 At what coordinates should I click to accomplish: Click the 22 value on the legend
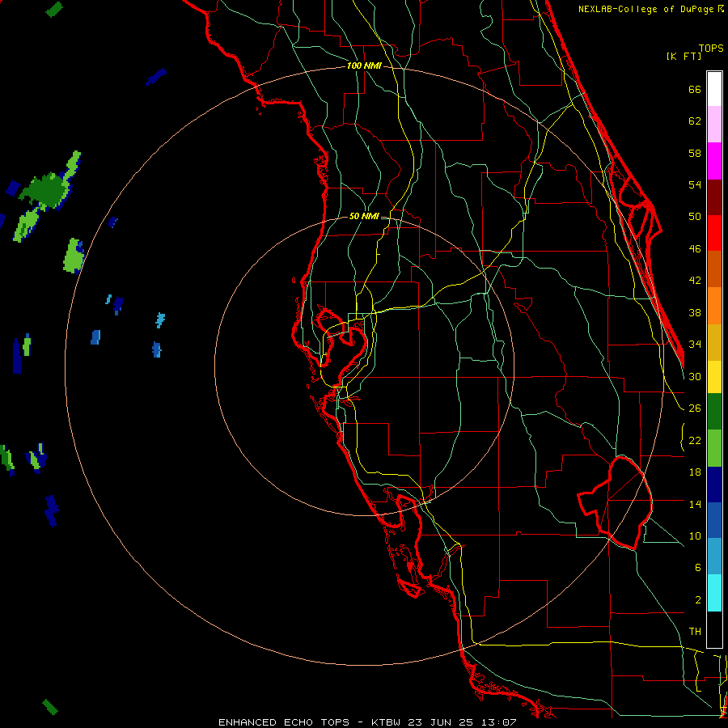tap(695, 440)
